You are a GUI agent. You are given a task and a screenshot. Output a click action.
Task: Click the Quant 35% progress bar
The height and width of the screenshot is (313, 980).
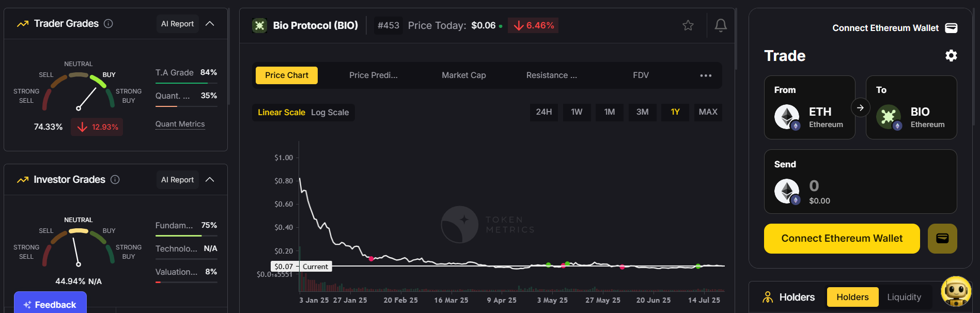[x=186, y=106]
